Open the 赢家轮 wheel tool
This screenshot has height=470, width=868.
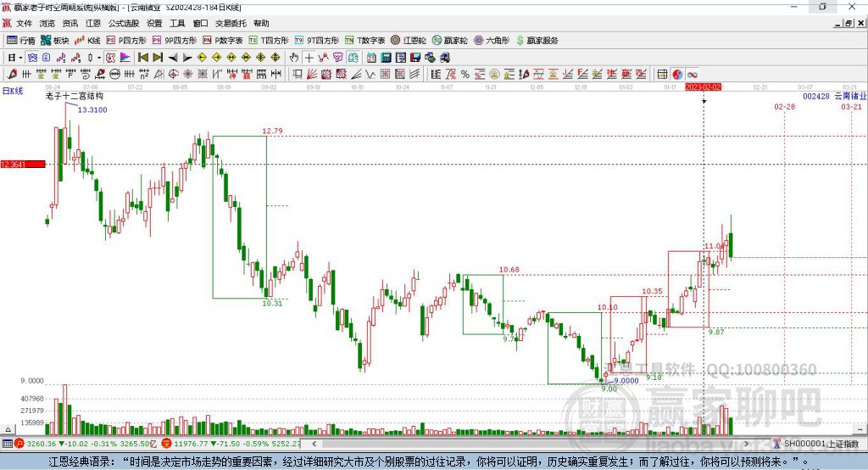(x=449, y=41)
